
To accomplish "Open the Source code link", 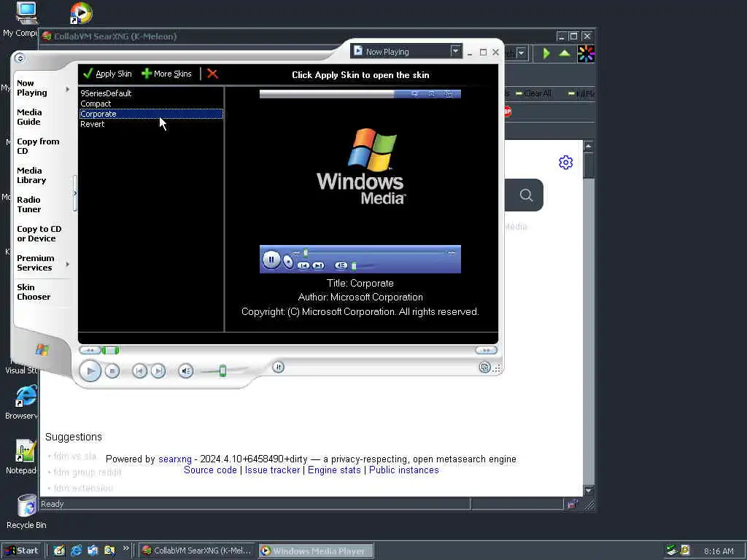I will 210,470.
